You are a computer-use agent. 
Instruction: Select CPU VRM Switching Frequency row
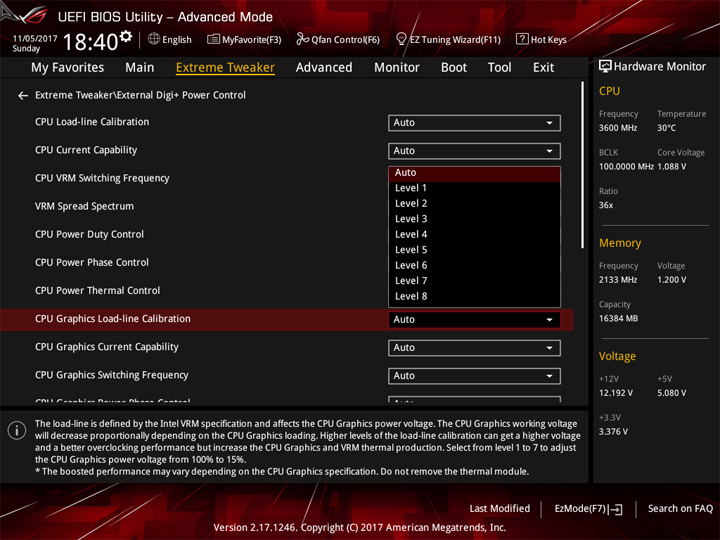pyautogui.click(x=102, y=178)
